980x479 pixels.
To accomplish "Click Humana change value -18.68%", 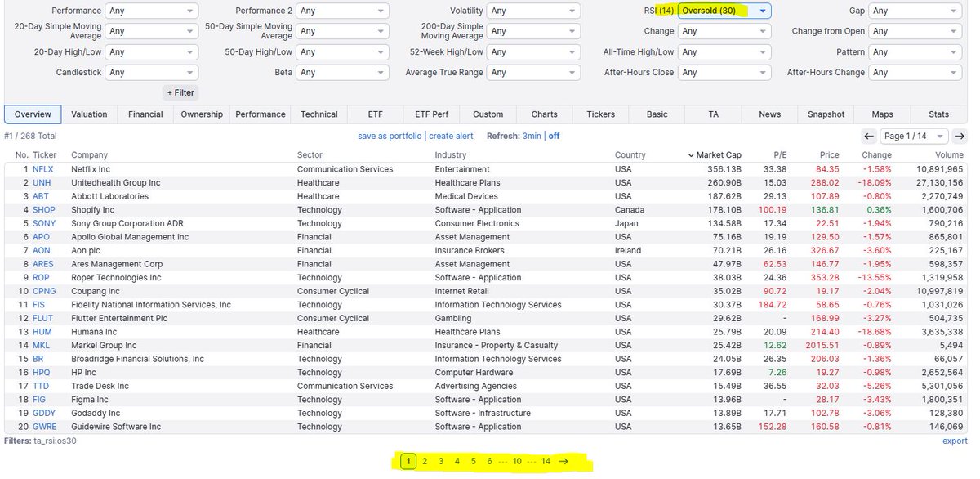I will 876,332.
